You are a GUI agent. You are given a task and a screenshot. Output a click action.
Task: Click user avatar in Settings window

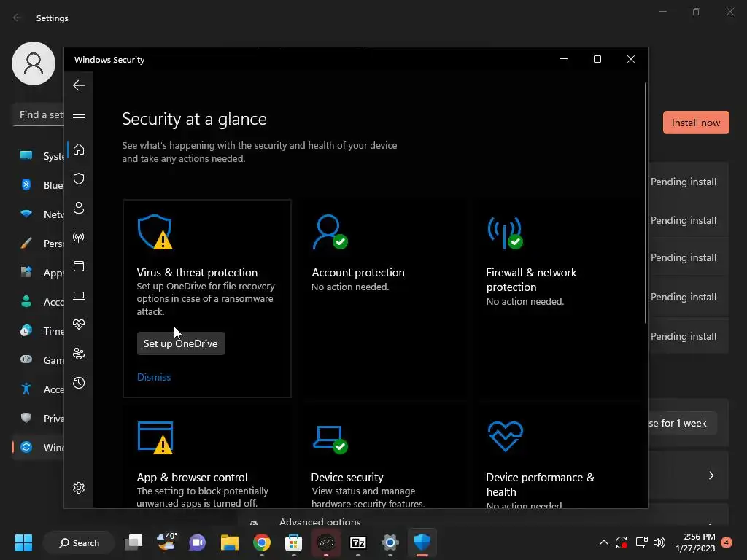pyautogui.click(x=34, y=63)
